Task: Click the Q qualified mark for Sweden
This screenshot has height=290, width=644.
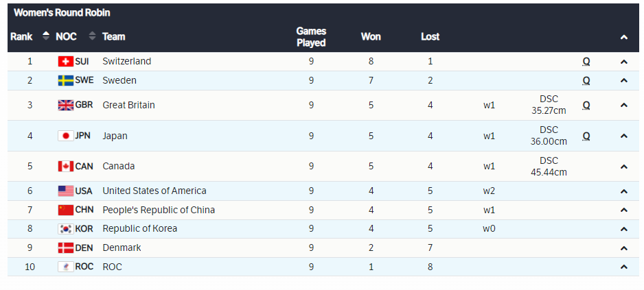Action: click(586, 81)
